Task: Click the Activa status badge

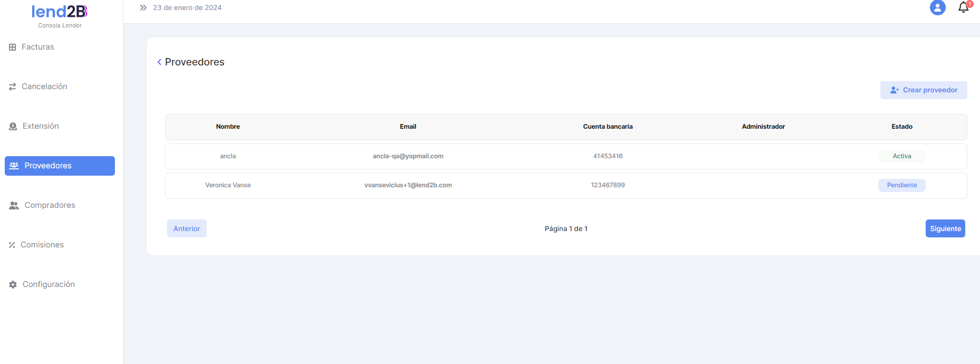Action: coord(901,156)
